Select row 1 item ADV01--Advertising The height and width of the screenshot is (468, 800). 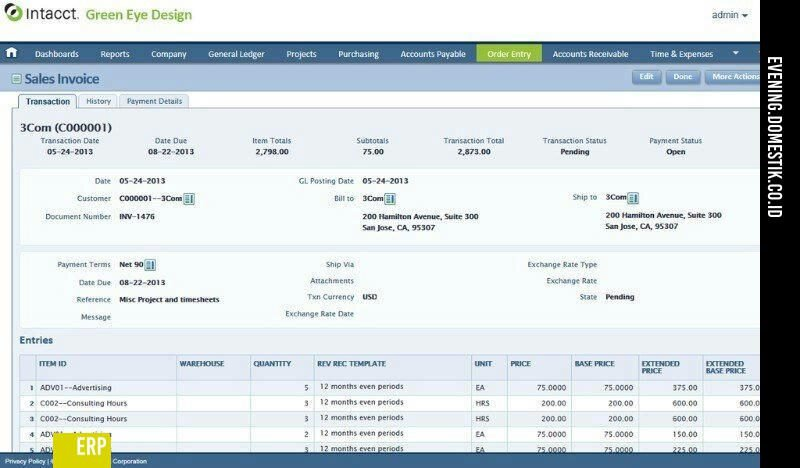pyautogui.click(x=76, y=388)
